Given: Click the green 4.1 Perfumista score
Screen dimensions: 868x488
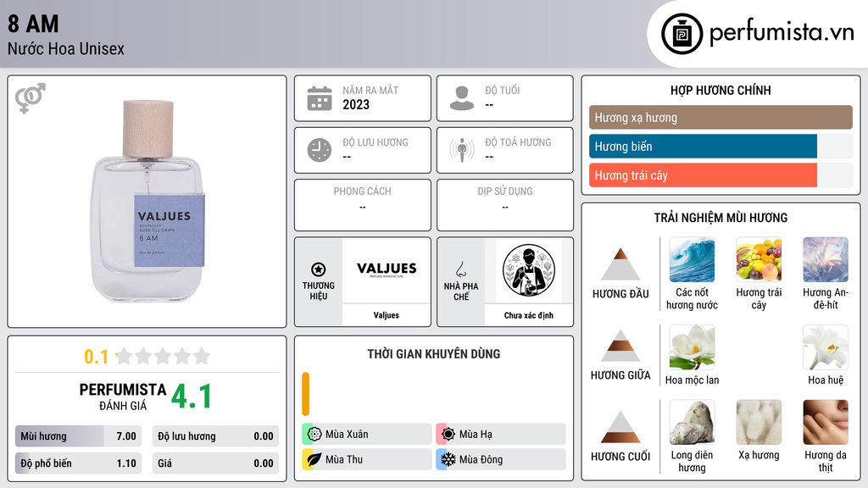Looking at the screenshot, I should point(192,396).
